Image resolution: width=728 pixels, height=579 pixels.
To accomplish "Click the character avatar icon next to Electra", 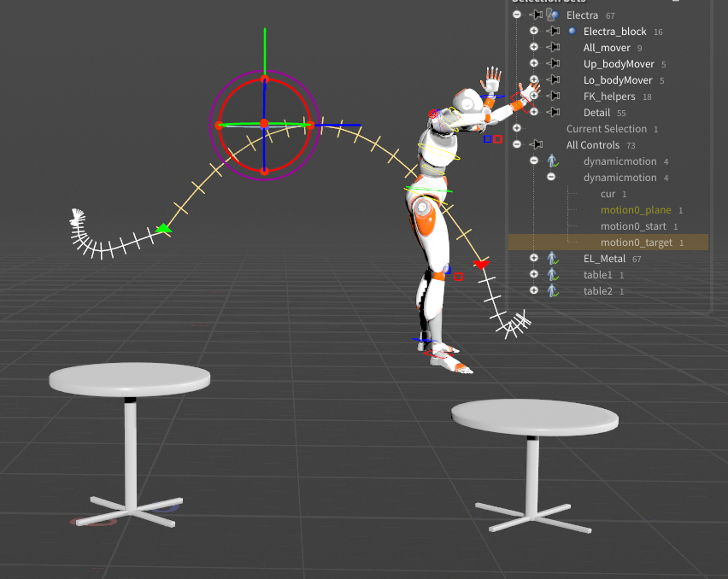I will coord(552,15).
